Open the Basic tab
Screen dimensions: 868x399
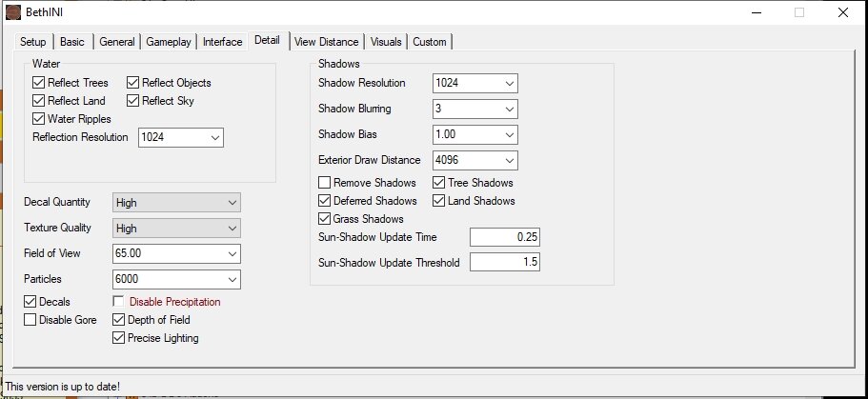click(x=72, y=42)
